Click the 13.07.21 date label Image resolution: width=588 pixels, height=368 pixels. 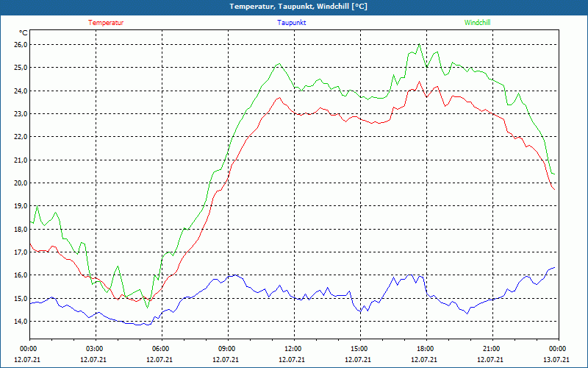[556, 360]
